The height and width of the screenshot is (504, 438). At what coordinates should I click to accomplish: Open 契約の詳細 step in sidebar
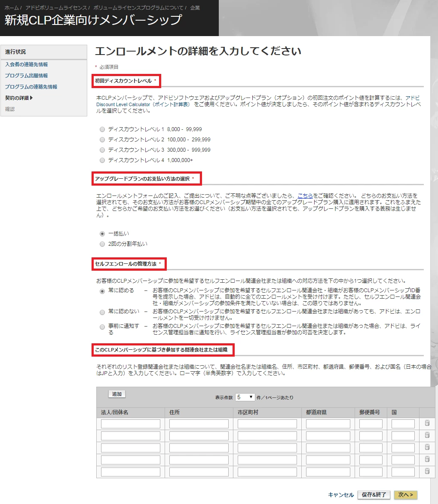coord(18,98)
